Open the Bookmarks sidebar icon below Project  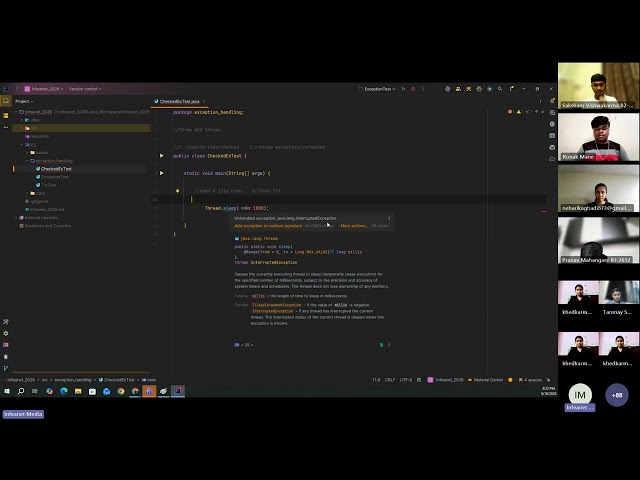tap(6, 116)
